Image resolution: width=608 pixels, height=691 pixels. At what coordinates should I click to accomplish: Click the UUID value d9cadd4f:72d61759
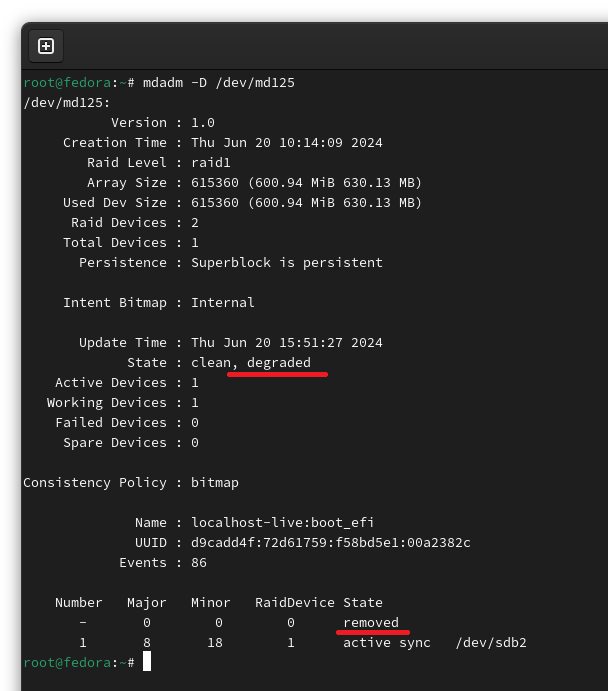point(330,542)
